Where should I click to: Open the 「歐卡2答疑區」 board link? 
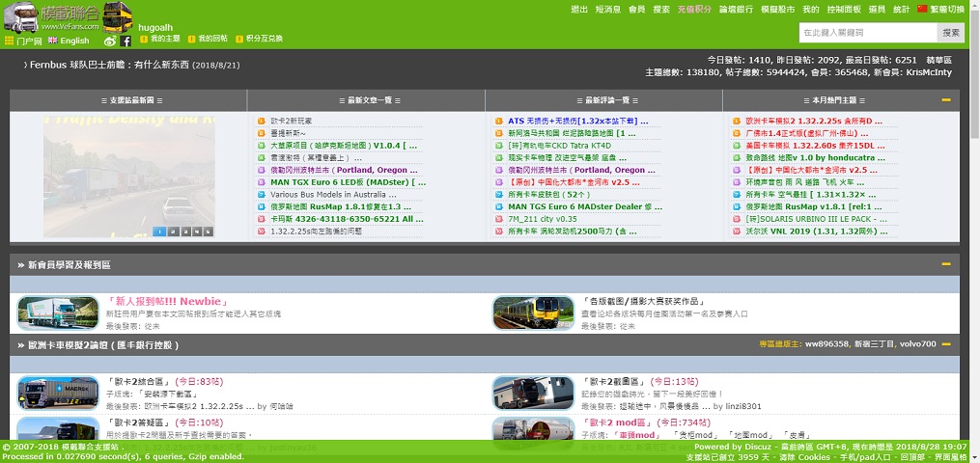pos(138,422)
